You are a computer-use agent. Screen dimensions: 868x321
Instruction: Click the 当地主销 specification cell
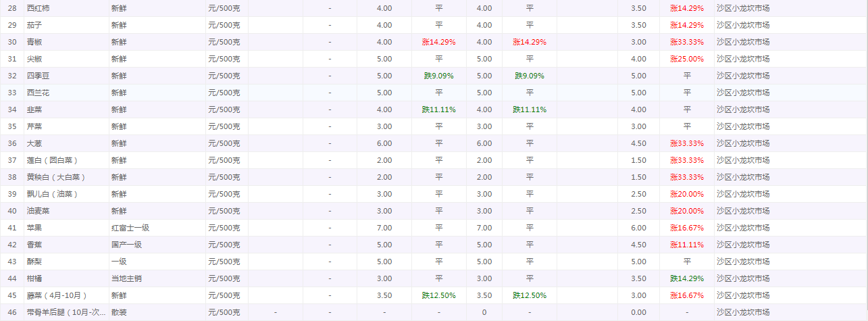tap(126, 278)
